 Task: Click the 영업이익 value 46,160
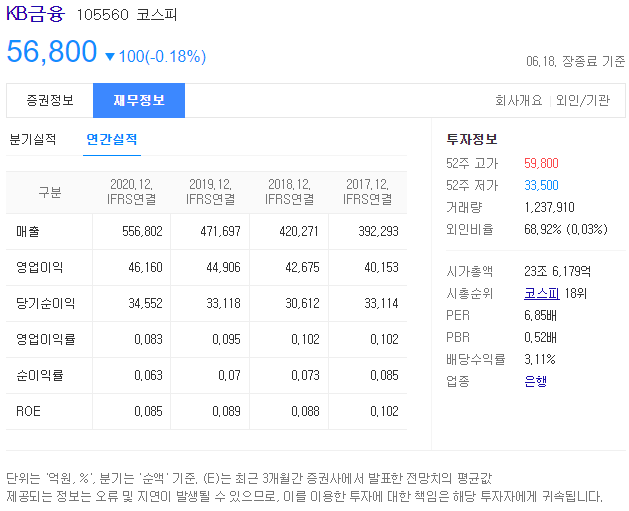point(145,267)
